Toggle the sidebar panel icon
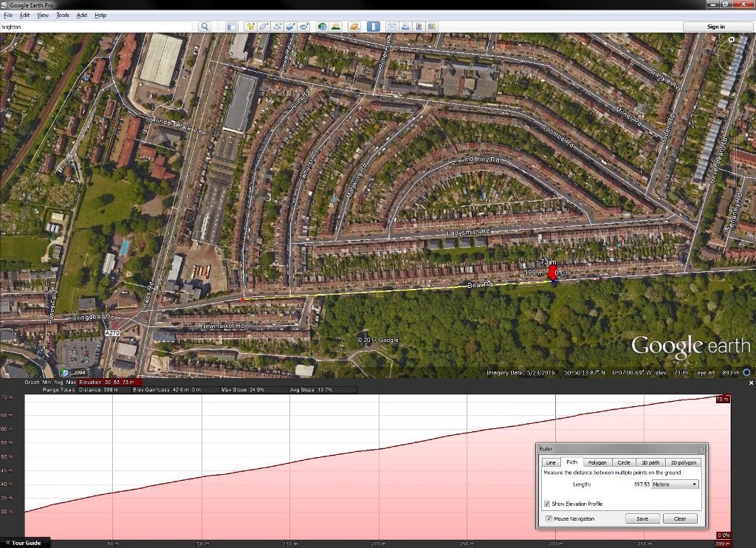Viewport: 756px width, 548px height. (x=232, y=27)
